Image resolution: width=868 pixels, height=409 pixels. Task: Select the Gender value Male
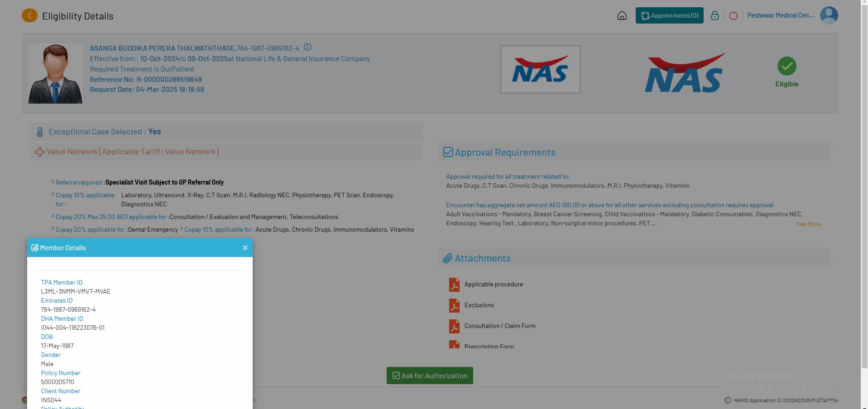pyautogui.click(x=47, y=364)
